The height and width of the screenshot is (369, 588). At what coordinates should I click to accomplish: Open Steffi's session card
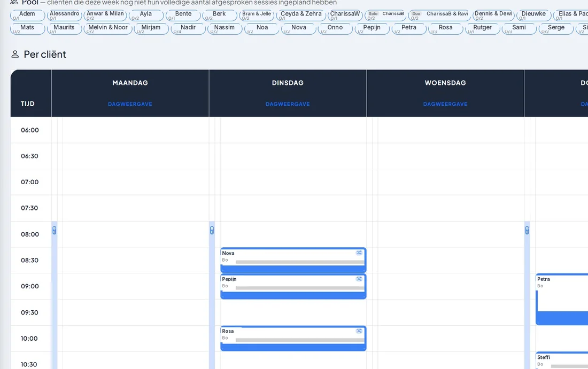[x=562, y=360]
